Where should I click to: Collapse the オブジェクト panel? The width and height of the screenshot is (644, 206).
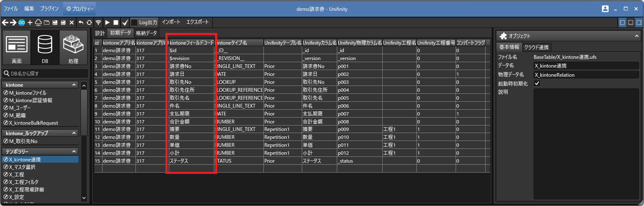636,36
